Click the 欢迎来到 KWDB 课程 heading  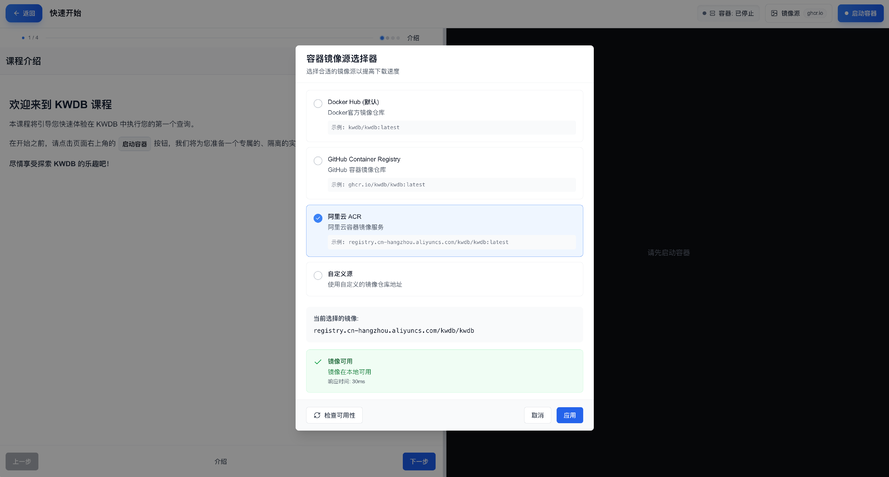tap(60, 104)
